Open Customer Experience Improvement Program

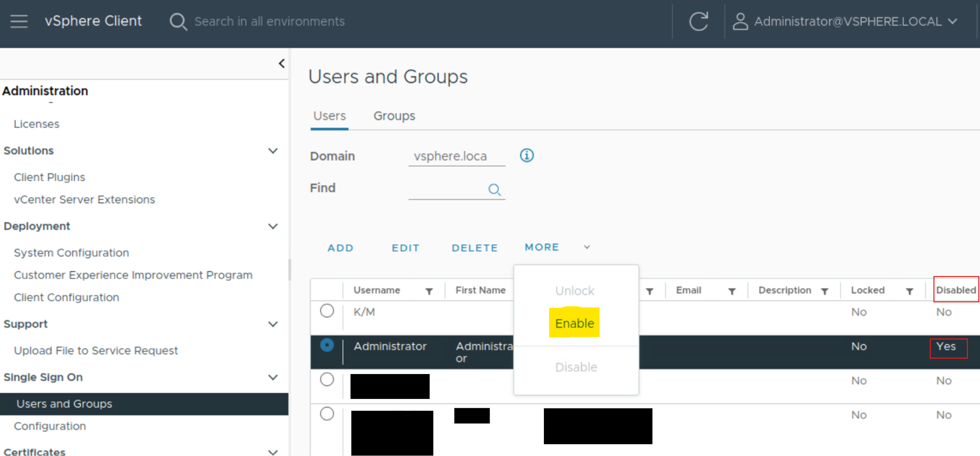pos(133,275)
